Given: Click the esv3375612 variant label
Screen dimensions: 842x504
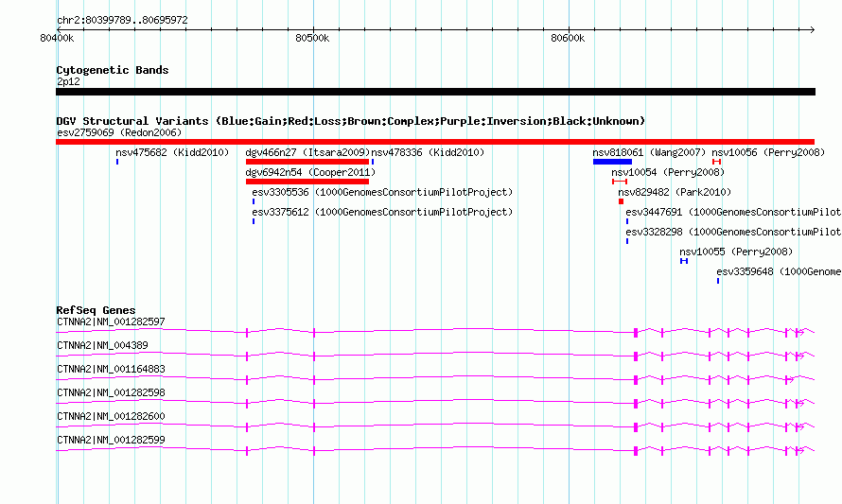Looking at the screenshot, I should [x=382, y=212].
